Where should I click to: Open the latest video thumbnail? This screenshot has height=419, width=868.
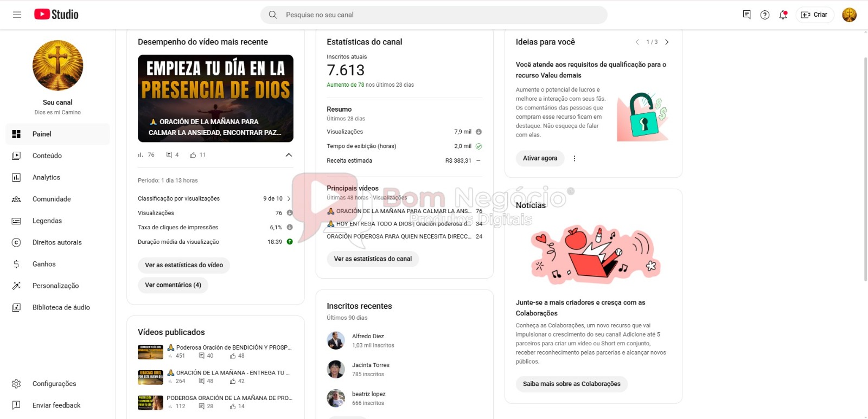215,98
